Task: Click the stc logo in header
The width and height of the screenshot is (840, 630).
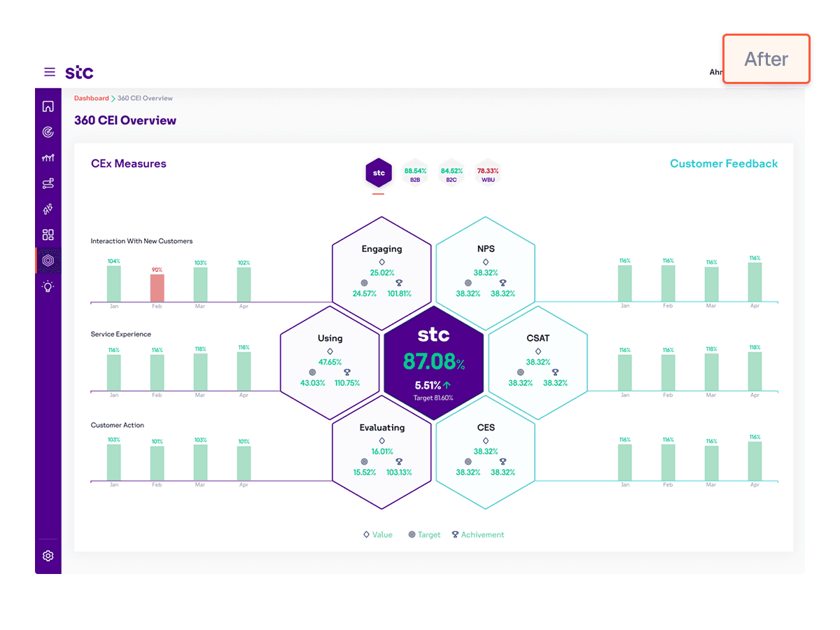Action: pos(79,72)
